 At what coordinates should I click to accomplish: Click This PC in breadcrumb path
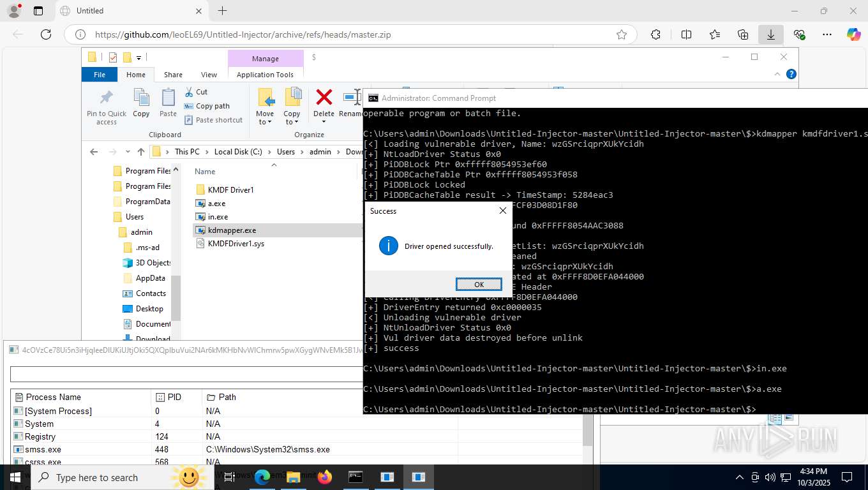point(187,152)
